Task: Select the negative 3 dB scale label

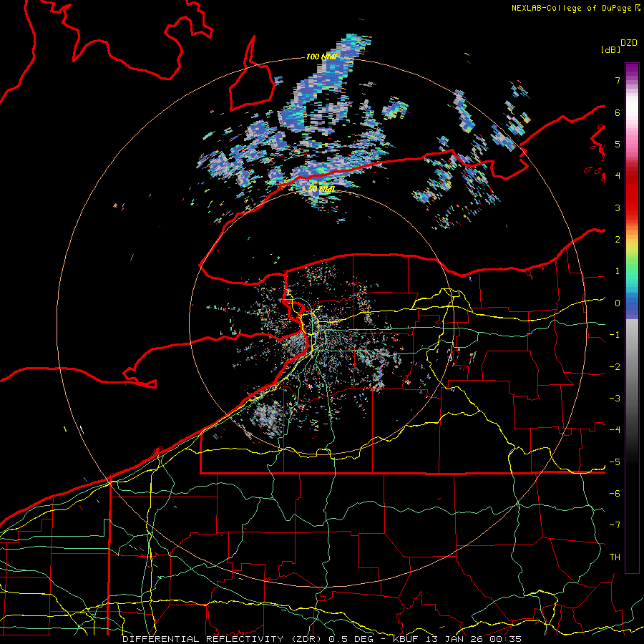Action: pos(615,399)
